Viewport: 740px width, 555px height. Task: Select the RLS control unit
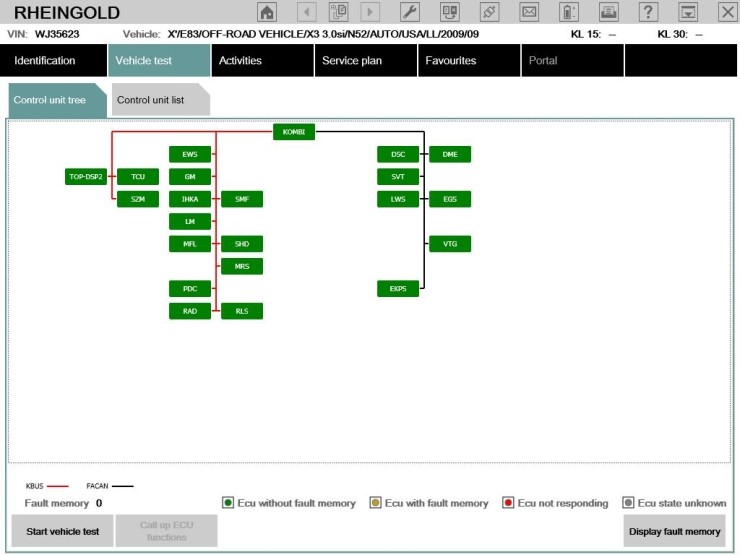tap(242, 311)
